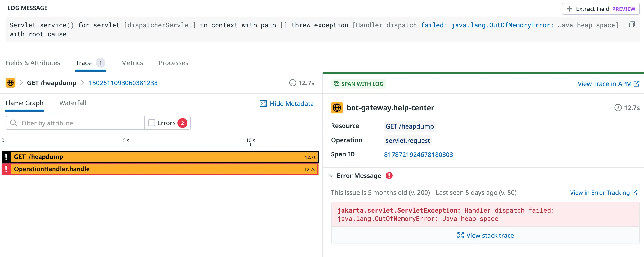Click the globe service icon beside GET /heapdump breadcrumb
Image resolution: width=644 pixels, height=257 pixels.
10,83
